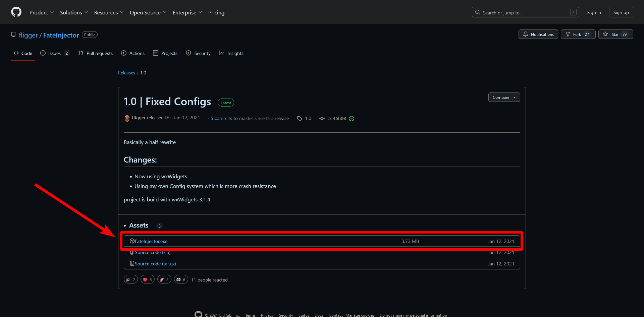
Task: Download FateInjector.exe
Action: (151, 241)
